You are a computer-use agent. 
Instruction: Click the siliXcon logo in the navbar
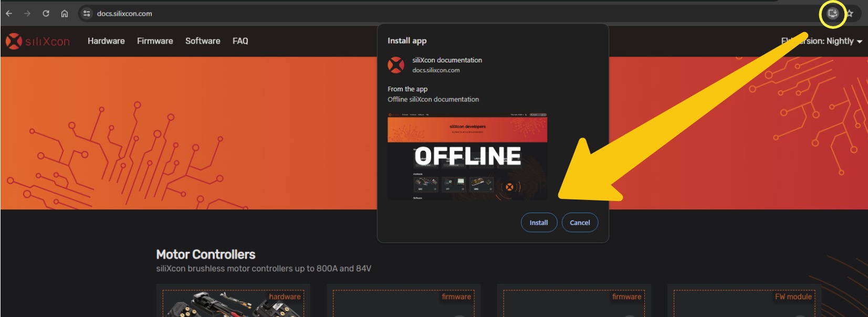tap(38, 41)
